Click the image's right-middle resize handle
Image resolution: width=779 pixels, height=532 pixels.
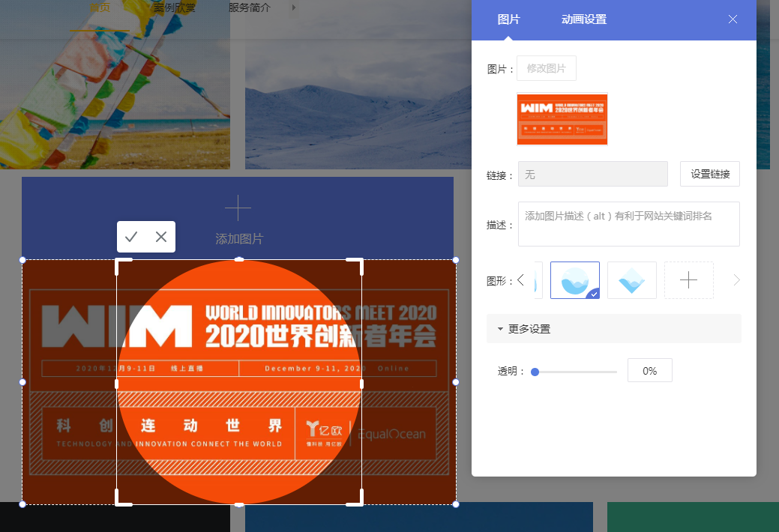tap(456, 382)
